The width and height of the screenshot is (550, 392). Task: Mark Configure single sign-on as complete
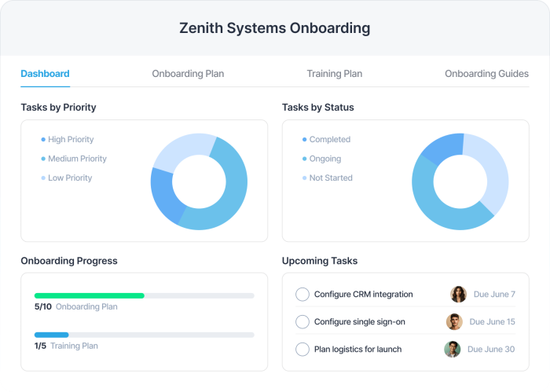click(302, 322)
